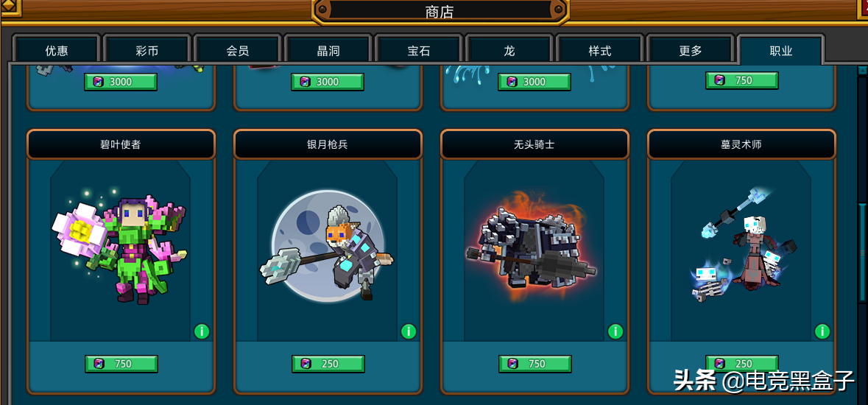Buy 银月枪兵 for 250 credits
Screen dimensions: 868x405
(x=328, y=364)
